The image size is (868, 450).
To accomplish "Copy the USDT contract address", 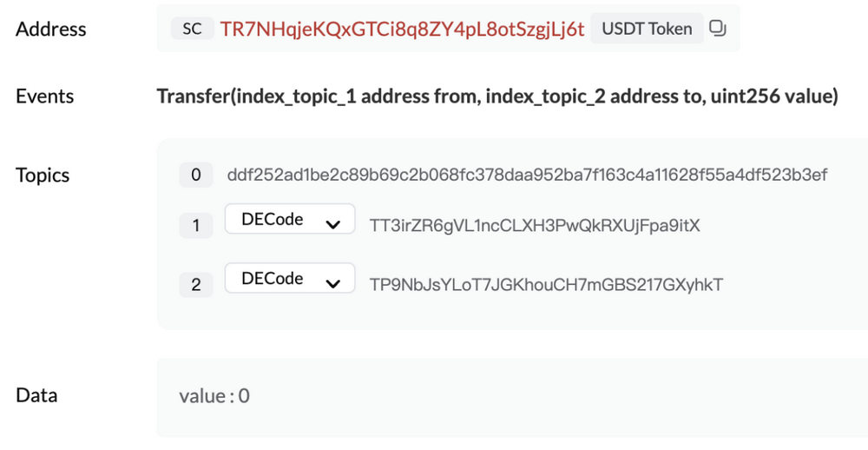I will (717, 29).
